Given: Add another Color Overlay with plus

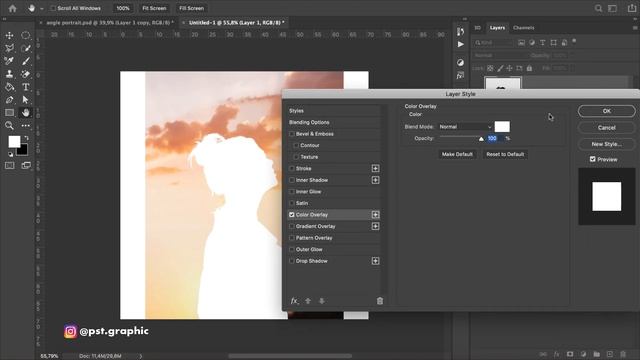Looking at the screenshot, I should point(375,215).
